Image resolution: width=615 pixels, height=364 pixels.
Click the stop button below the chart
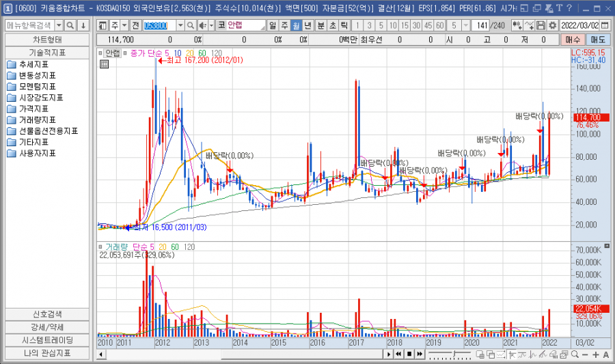409,354
